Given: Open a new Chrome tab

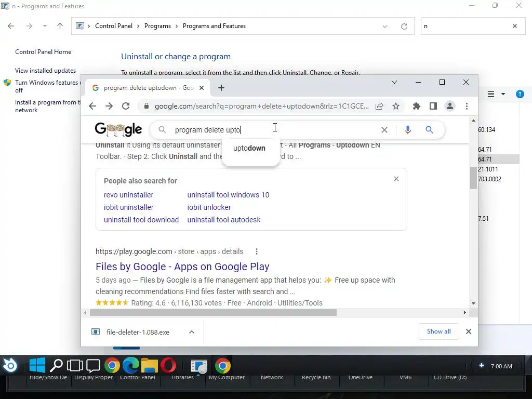Looking at the screenshot, I should click(x=221, y=88).
